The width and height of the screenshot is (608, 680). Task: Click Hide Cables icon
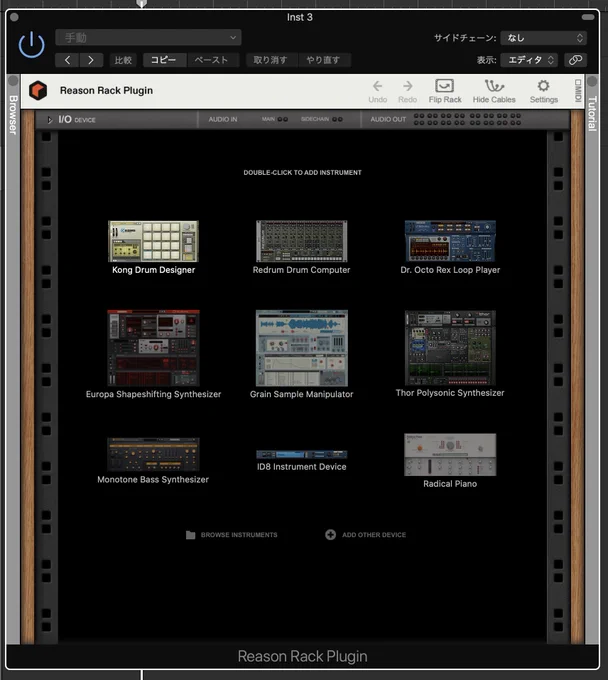click(494, 92)
